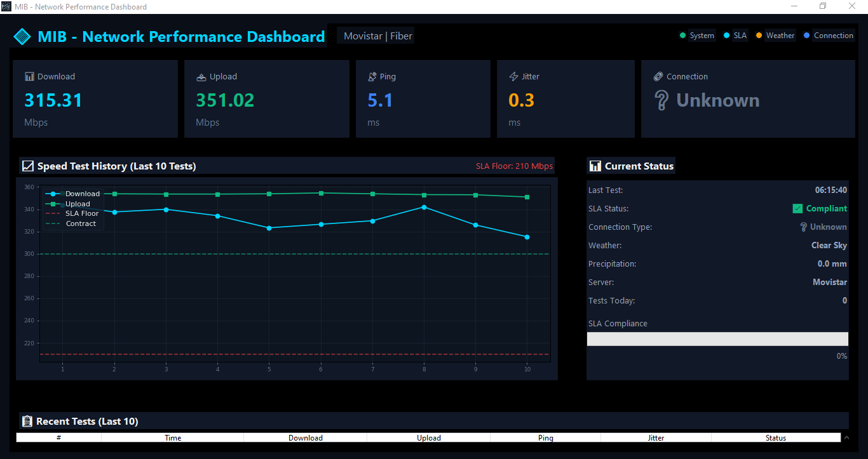Click the 0.0 mm precipitation value
868x459 pixels.
832,263
